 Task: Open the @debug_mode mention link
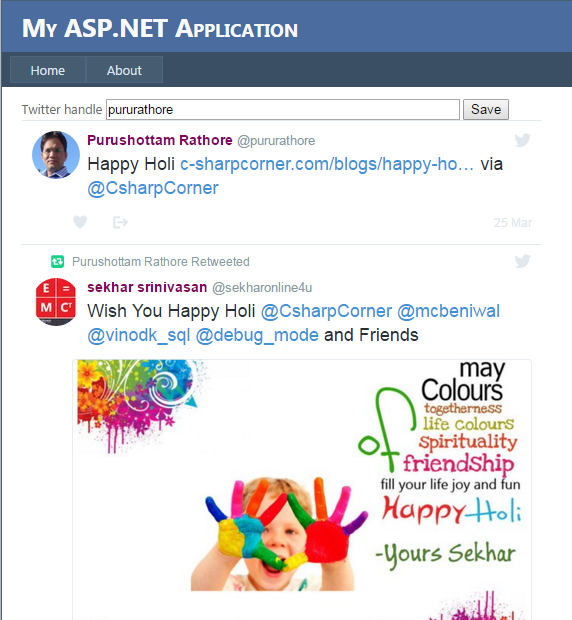pyautogui.click(x=257, y=335)
